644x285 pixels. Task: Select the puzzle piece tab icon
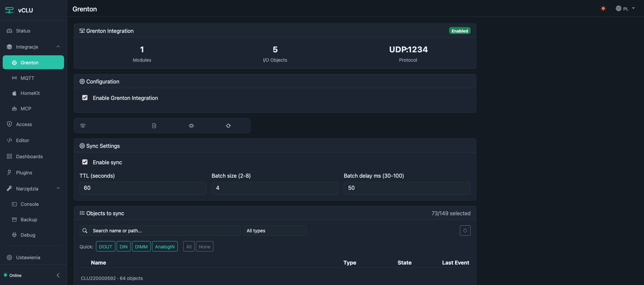point(191,126)
